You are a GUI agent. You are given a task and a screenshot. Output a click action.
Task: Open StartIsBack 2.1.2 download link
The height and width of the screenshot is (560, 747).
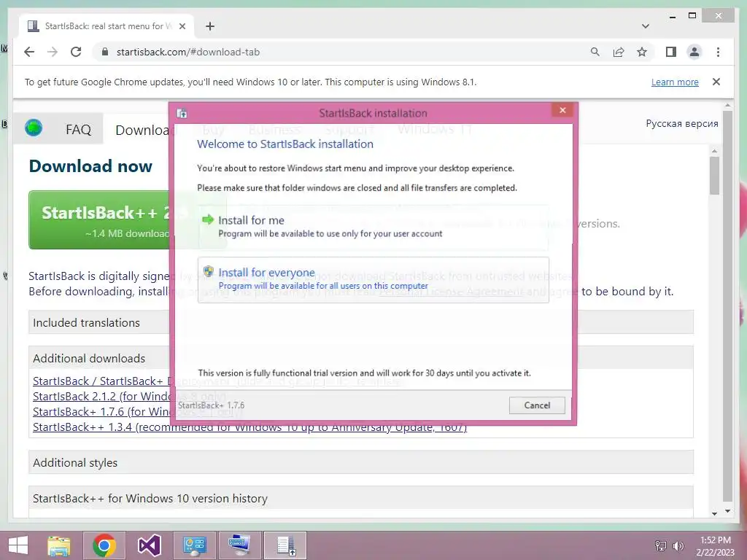tap(101, 396)
